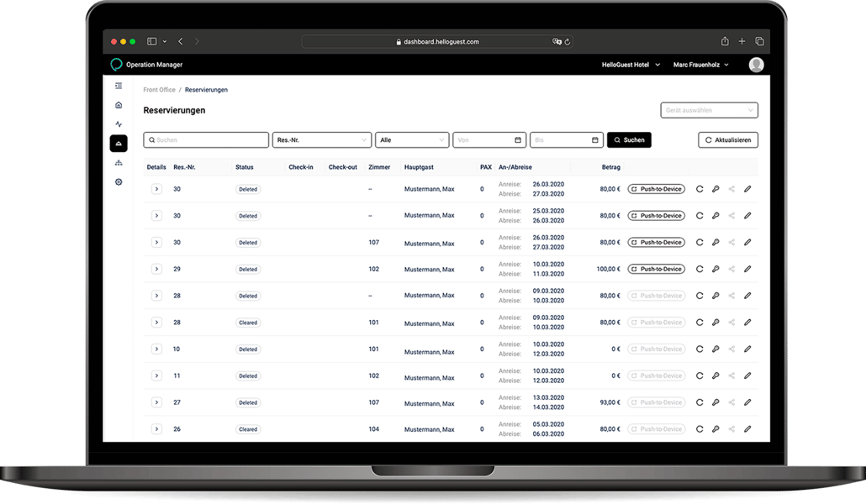866x504 pixels.
Task: Click the Von date field
Action: [489, 140]
